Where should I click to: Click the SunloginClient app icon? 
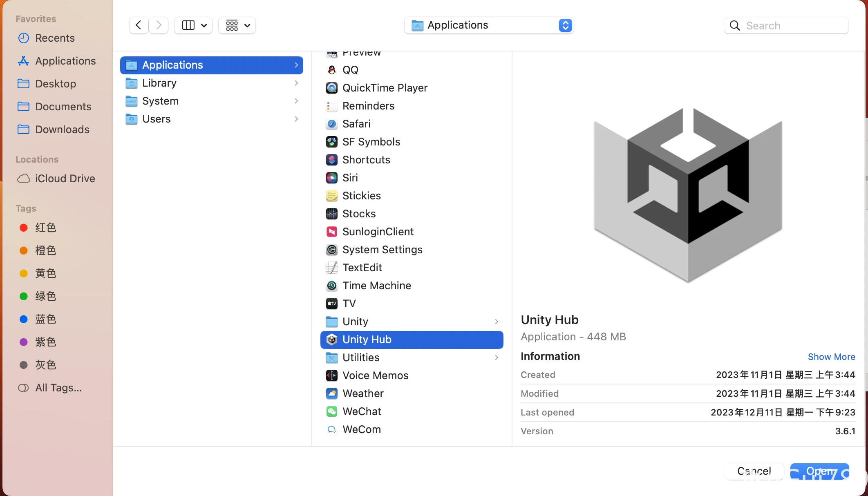[x=332, y=231]
